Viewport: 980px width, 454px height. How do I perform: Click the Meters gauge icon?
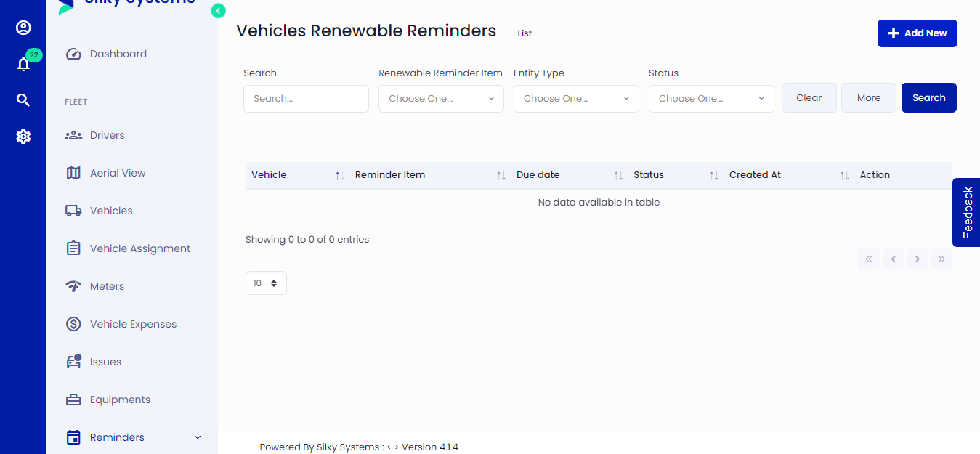tap(73, 285)
